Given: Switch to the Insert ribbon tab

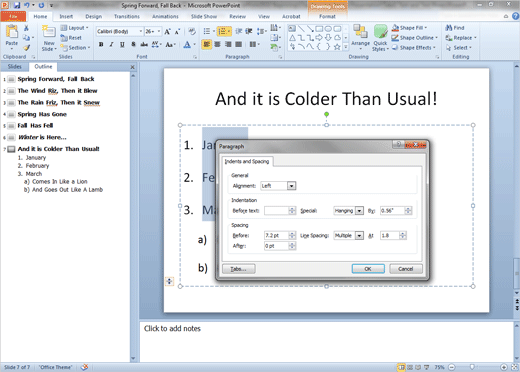Looking at the screenshot, I should click(66, 16).
